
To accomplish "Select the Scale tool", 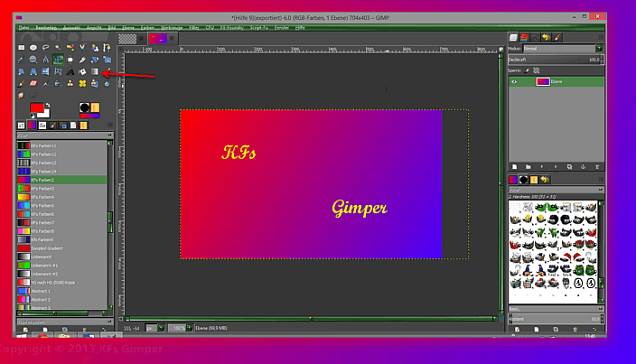I will [107, 60].
